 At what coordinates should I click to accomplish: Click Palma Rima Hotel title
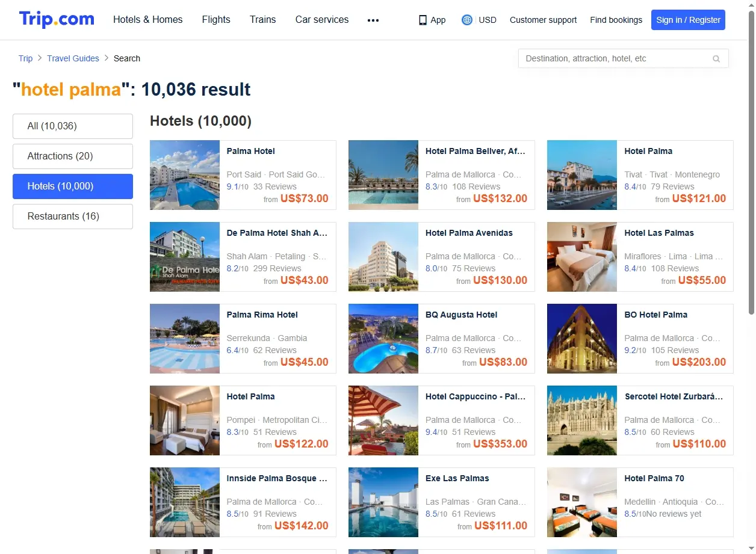pyautogui.click(x=262, y=315)
